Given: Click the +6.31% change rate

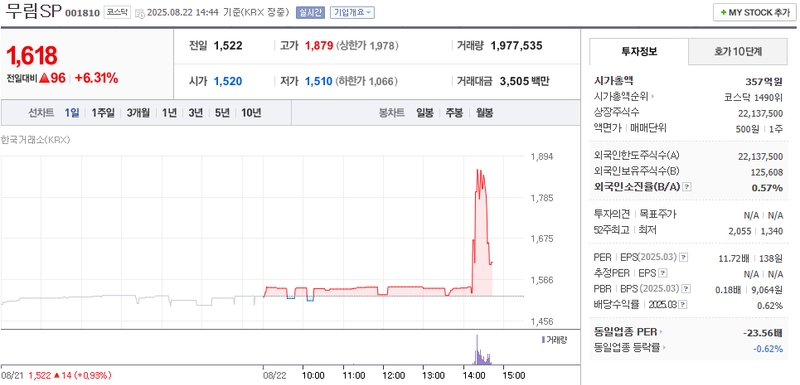Looking at the screenshot, I should [96, 78].
